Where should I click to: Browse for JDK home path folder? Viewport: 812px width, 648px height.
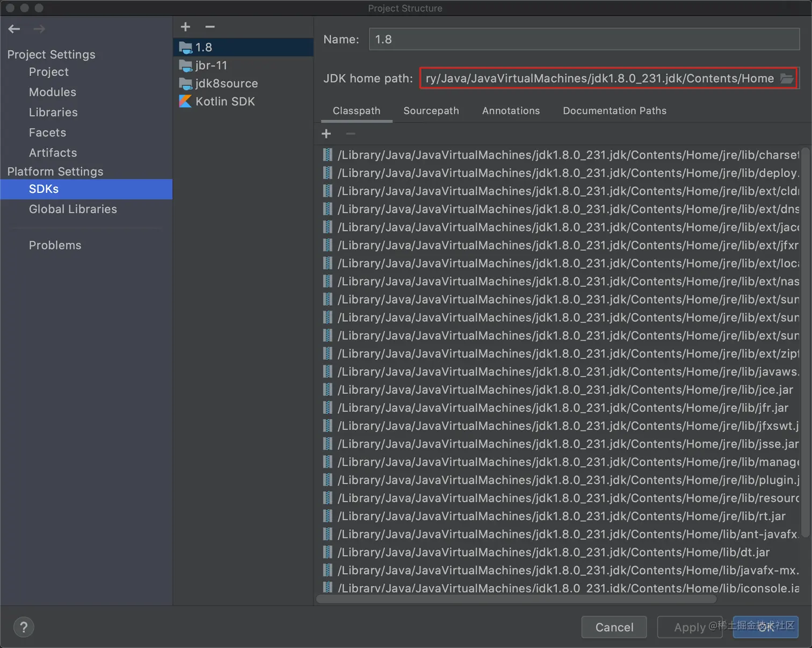pos(787,78)
